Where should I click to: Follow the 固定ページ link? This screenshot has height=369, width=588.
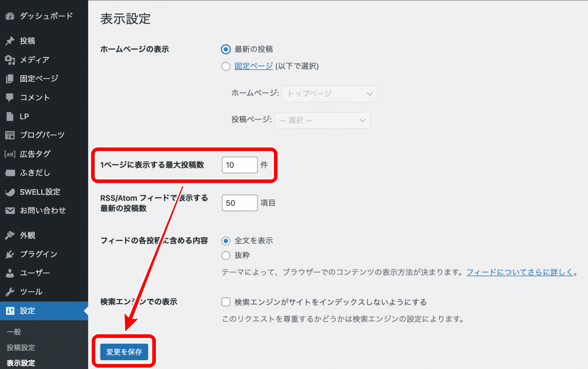click(x=253, y=66)
